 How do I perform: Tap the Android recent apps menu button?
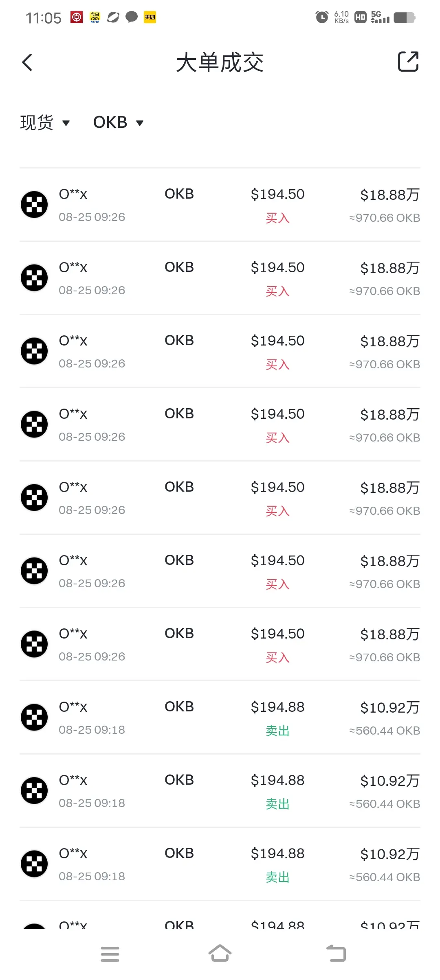tap(110, 954)
